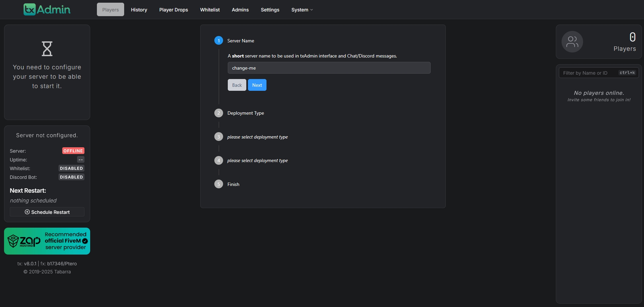Navigate to the Admins page
The width and height of the screenshot is (644, 307).
click(240, 10)
